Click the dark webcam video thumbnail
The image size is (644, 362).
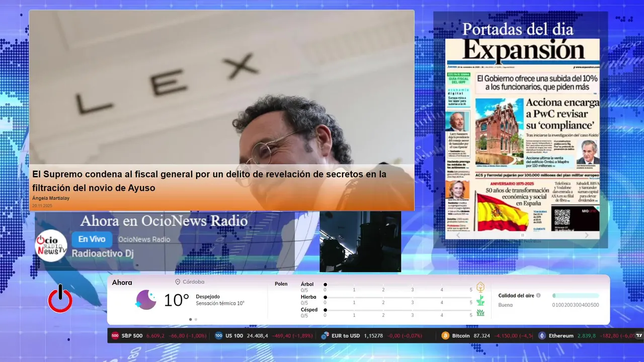(x=360, y=241)
